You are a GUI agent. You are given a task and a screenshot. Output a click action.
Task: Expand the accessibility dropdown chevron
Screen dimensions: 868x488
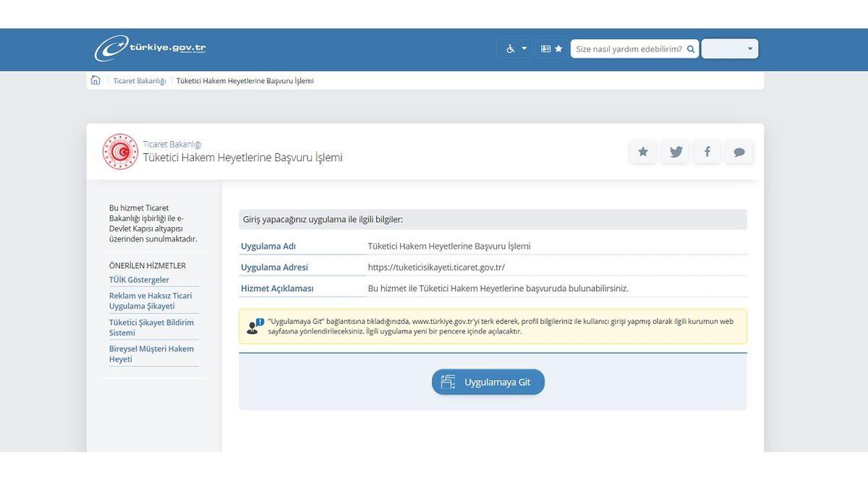523,48
